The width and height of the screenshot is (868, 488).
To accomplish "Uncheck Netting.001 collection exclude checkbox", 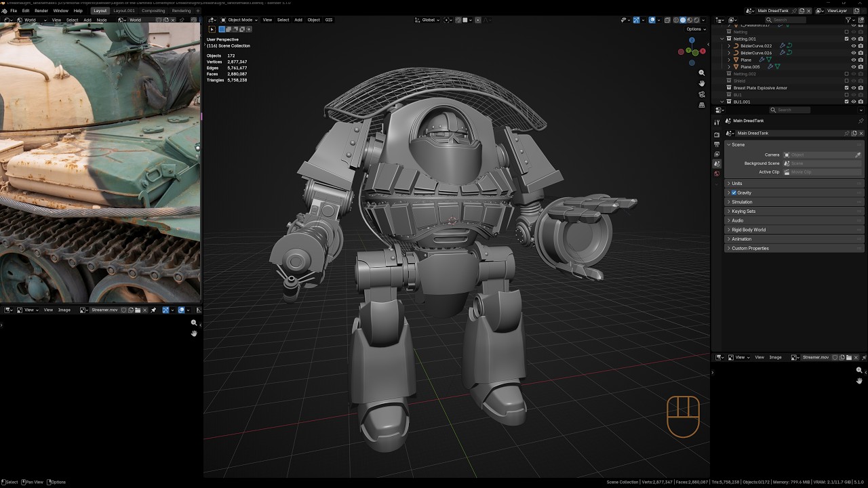I will [846, 39].
